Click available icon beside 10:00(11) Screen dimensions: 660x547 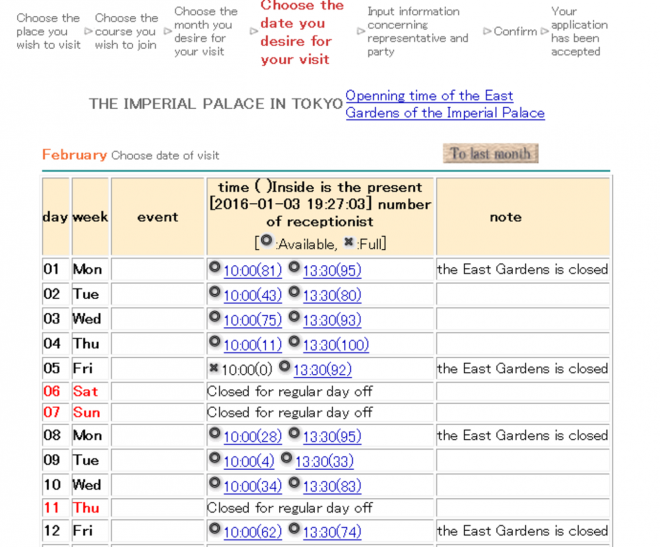pos(215,341)
